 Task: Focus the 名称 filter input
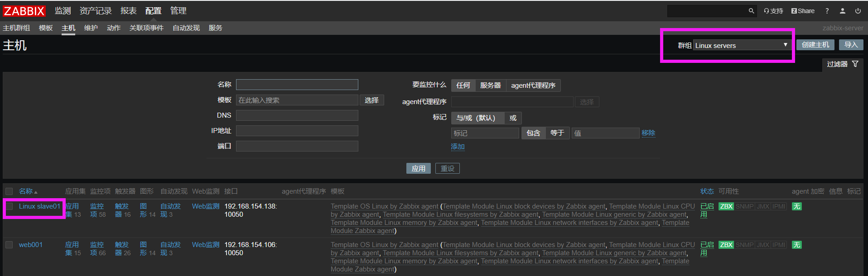(297, 85)
